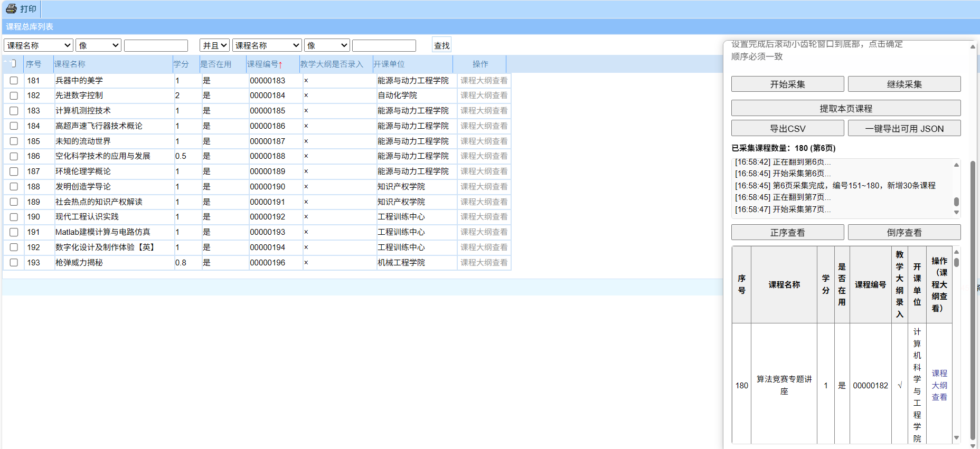The width and height of the screenshot is (980, 449).
Task: Open the second 像 match-type dropdown
Action: tap(327, 45)
